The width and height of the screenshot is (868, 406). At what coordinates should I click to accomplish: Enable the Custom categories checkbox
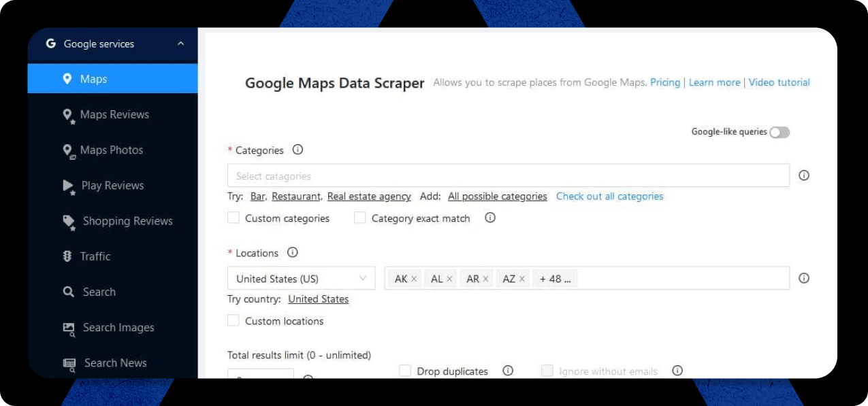[234, 218]
